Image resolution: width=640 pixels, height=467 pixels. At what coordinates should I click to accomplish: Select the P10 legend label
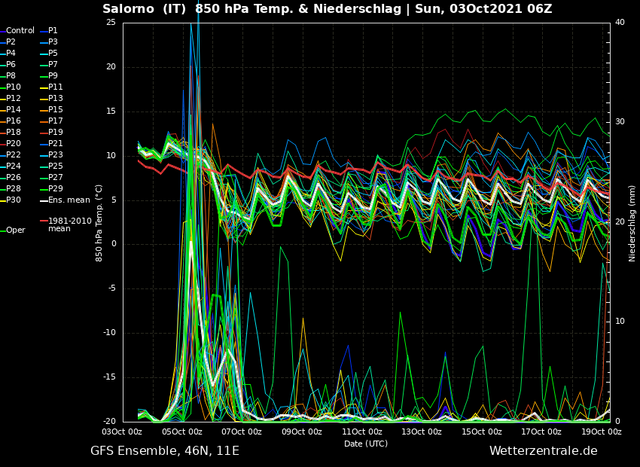(13, 87)
